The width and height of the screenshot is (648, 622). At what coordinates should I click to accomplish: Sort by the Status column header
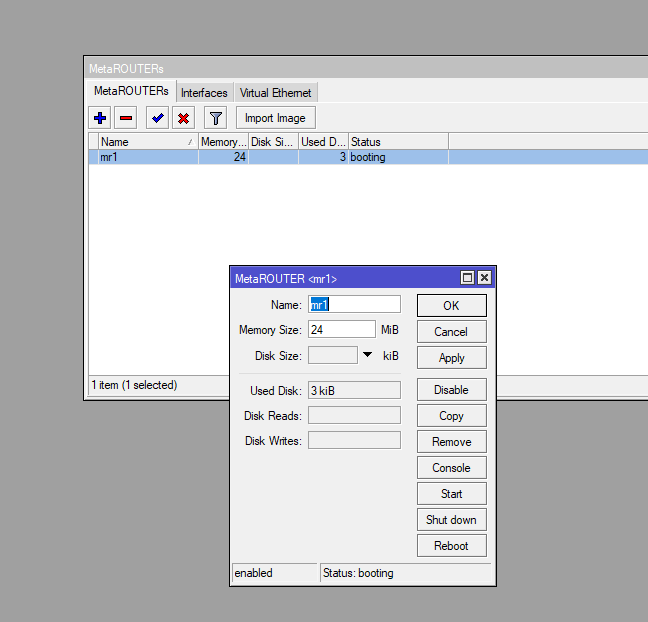(398, 142)
